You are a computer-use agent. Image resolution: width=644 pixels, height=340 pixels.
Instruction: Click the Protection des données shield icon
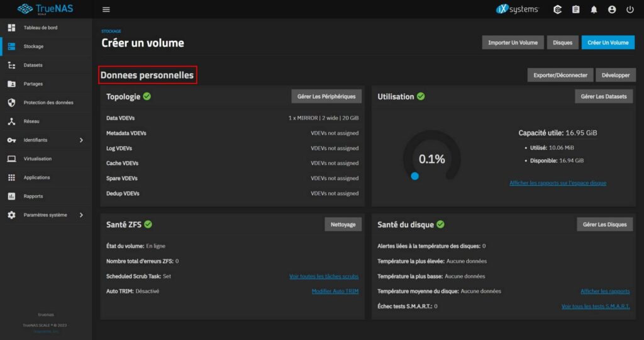(11, 103)
